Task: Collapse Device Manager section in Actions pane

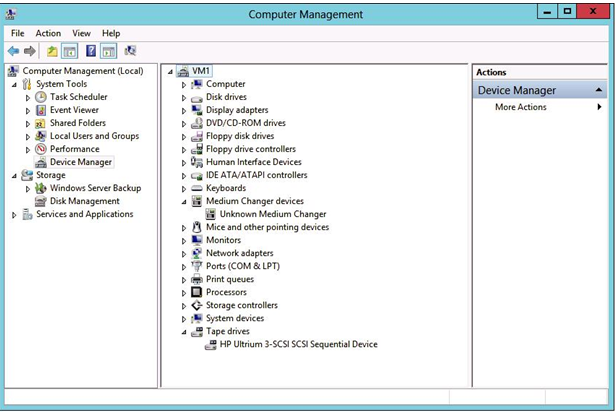Action: pyautogui.click(x=599, y=90)
